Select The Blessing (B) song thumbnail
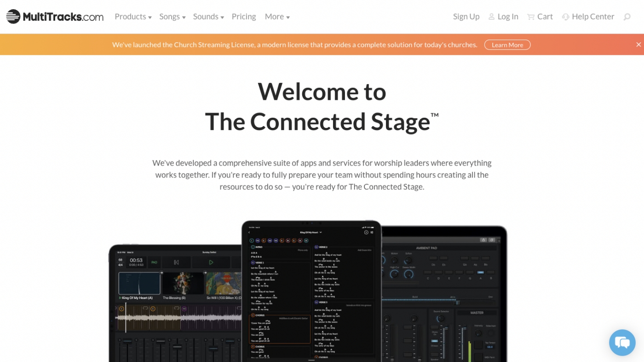Viewport: 644px width, 362px height. coord(183,283)
